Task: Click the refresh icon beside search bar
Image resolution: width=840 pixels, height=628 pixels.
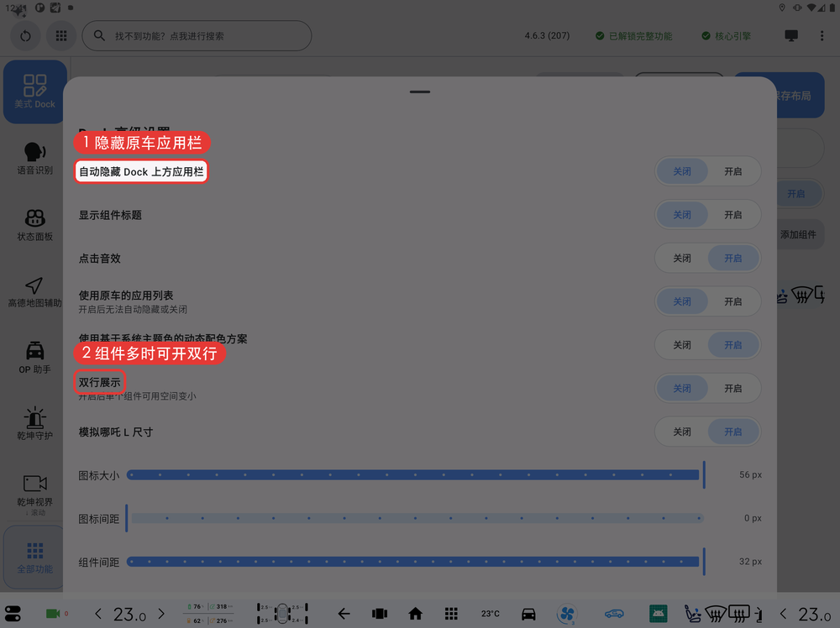Action: [x=25, y=36]
